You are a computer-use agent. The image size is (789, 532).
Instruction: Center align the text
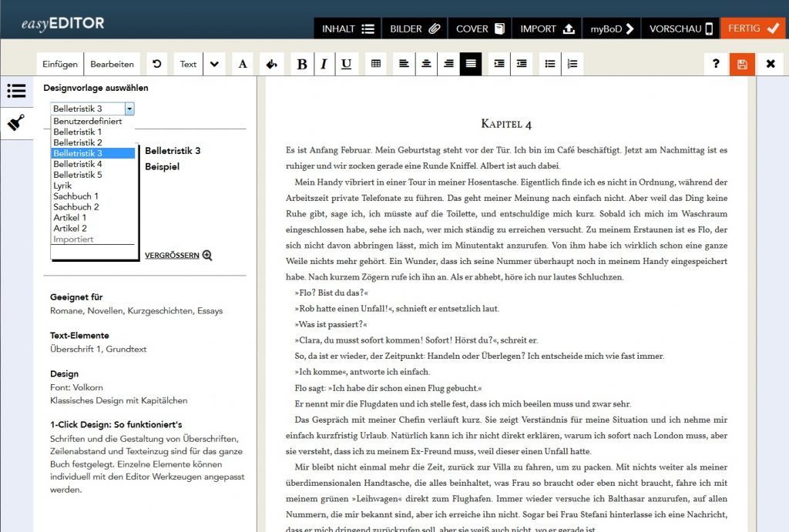pos(426,64)
